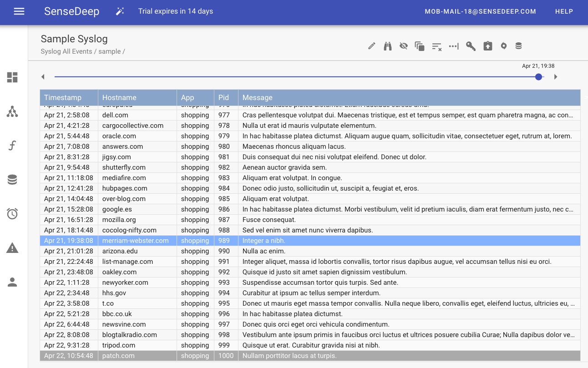The image size is (588, 368).
Task: Open the hierarchy nodes sidebar icon
Action: tap(12, 111)
